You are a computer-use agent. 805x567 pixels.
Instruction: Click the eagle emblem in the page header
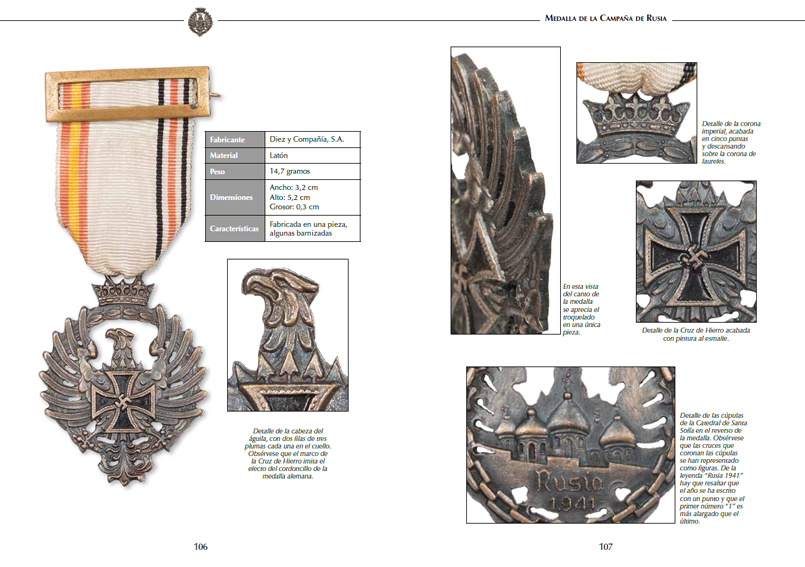200,22
